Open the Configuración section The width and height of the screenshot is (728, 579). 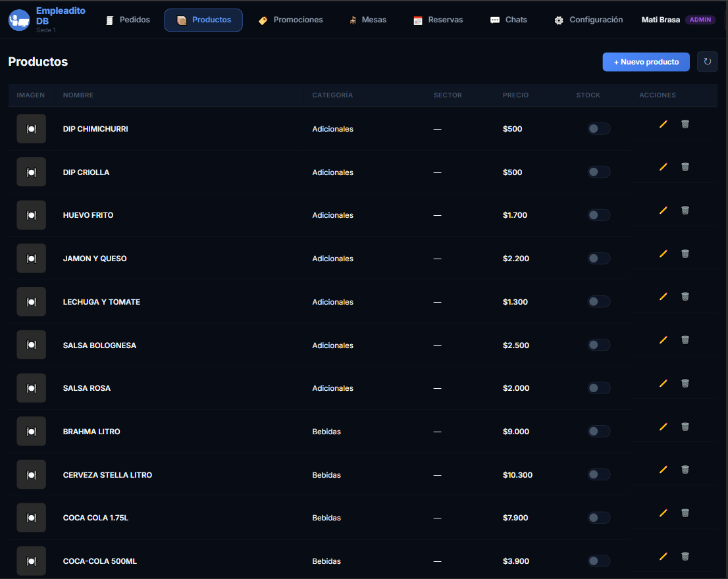(588, 20)
